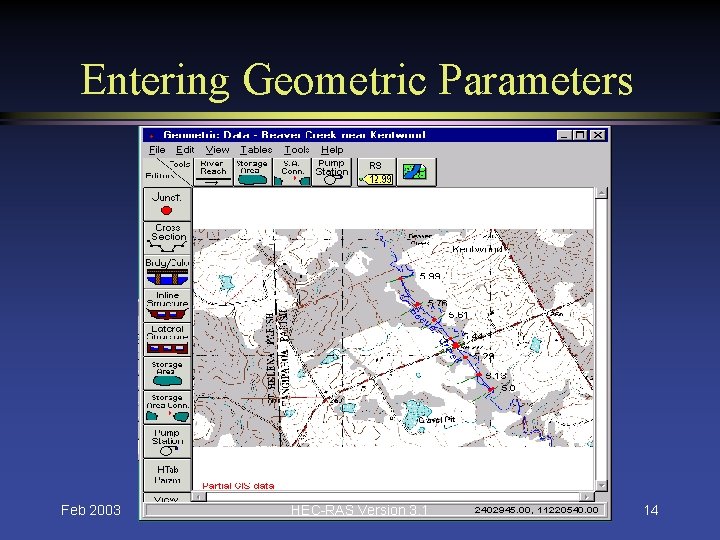Open the Pump Station editor in left sidebar

167,441
